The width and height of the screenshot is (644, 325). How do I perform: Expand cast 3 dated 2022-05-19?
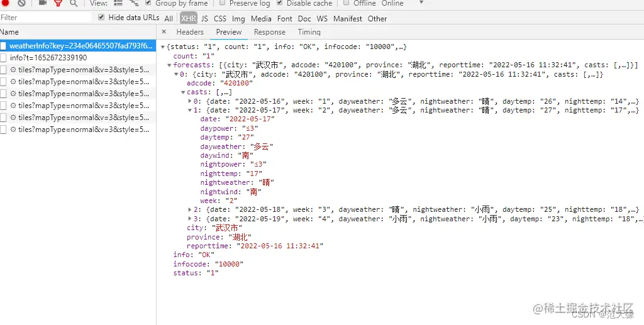[190, 218]
